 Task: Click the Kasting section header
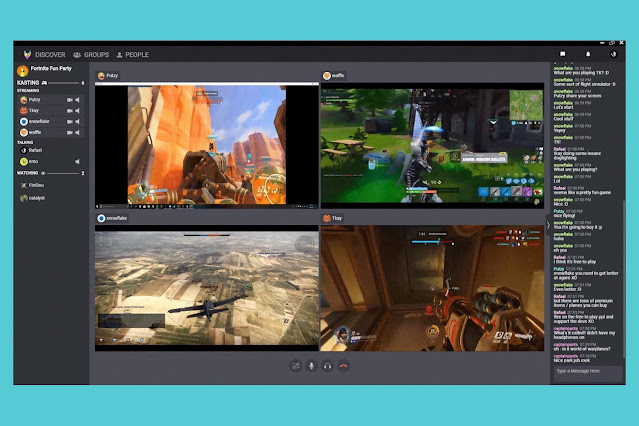pos(51,83)
